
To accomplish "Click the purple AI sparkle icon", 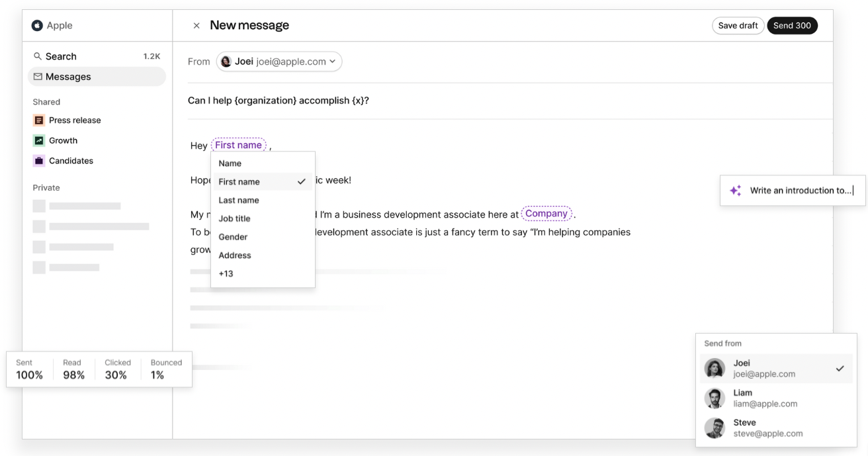I will (735, 191).
